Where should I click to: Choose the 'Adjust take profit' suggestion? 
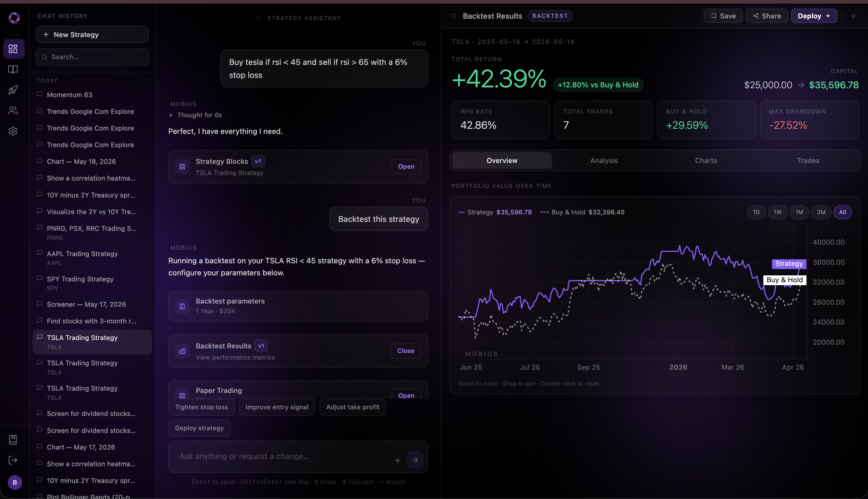(352, 407)
